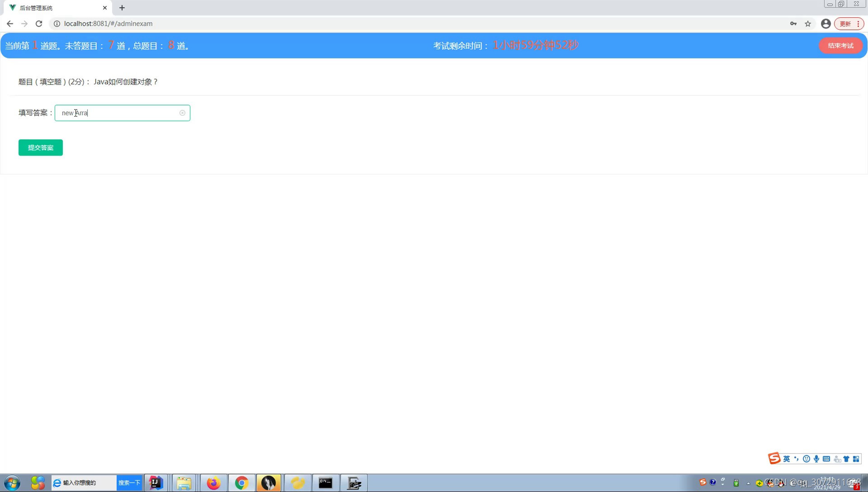The height and width of the screenshot is (492, 868).
Task: Toggle Sogou punctuation mode
Action: click(797, 459)
